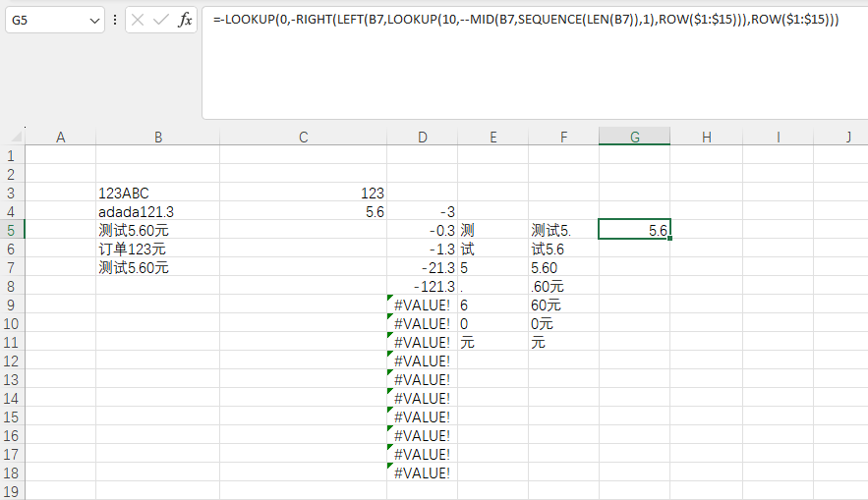868x500 pixels.
Task: Select row 1 header
Action: (12, 155)
